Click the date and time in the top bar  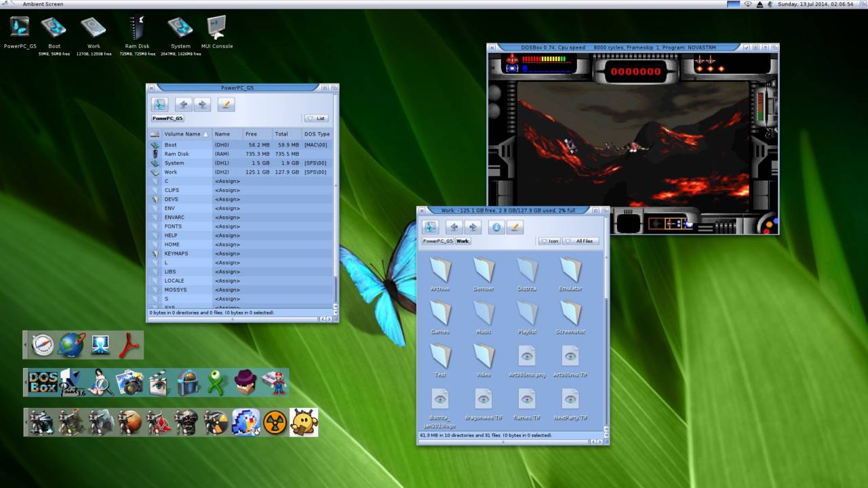815,4
